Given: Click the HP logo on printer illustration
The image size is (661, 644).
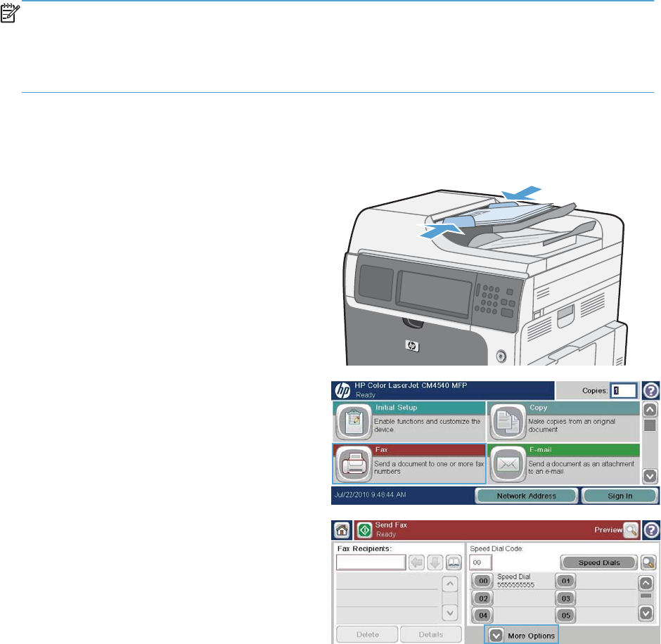Looking at the screenshot, I should (x=412, y=346).
